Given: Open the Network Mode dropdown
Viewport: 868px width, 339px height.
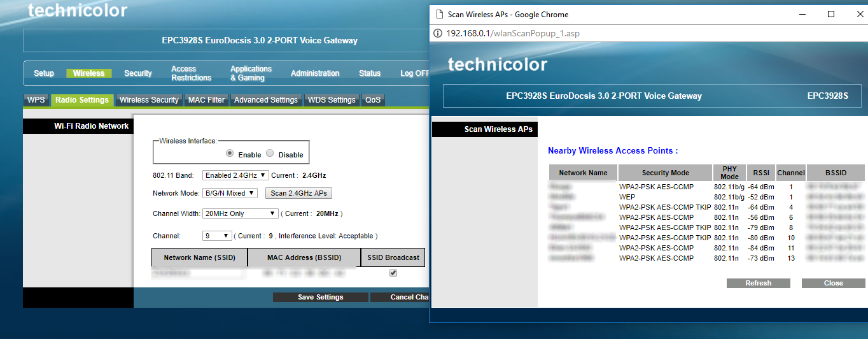Looking at the screenshot, I should click(x=229, y=193).
